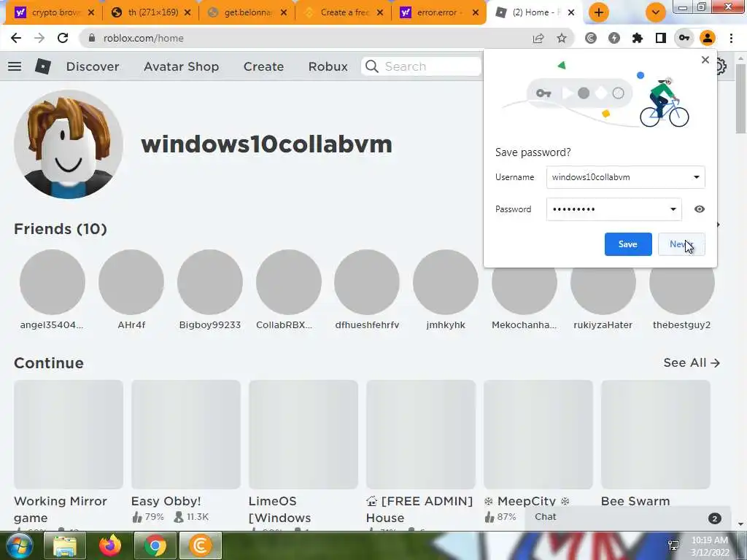Click the Save password button
This screenshot has width=747, height=560.
(628, 244)
